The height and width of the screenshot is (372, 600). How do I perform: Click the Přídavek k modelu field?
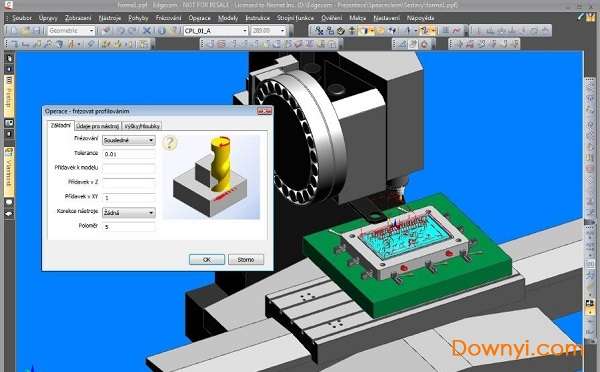tap(129, 168)
